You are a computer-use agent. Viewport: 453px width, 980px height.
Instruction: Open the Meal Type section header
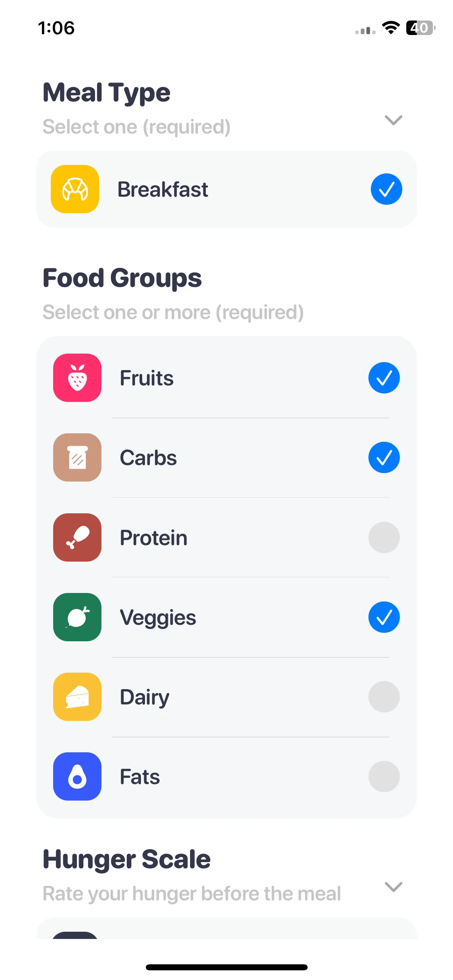(107, 93)
